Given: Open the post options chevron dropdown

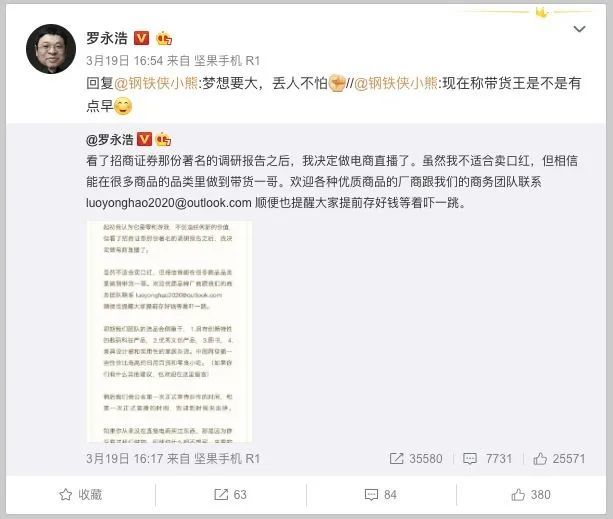Looking at the screenshot, I should pyautogui.click(x=579, y=29).
